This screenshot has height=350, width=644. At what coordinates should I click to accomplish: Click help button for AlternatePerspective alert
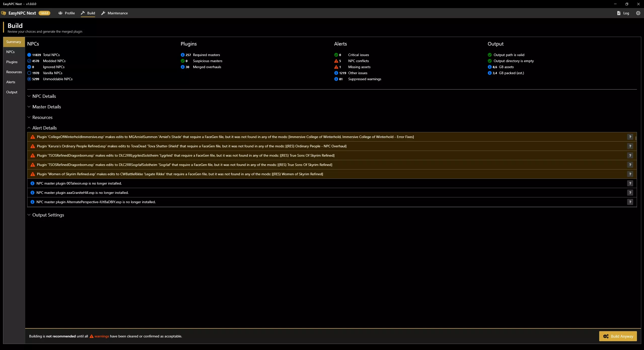(630, 202)
